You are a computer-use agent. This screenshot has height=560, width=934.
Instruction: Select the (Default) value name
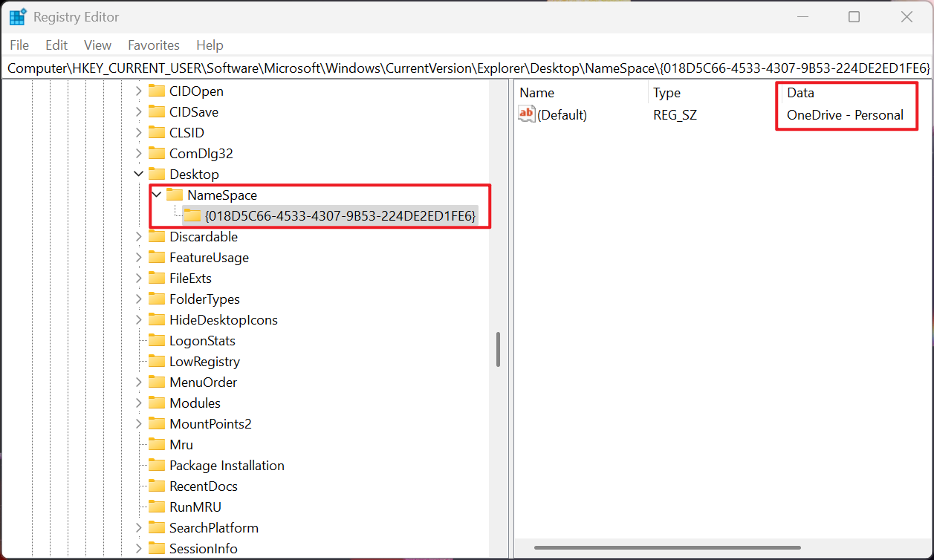(x=562, y=115)
